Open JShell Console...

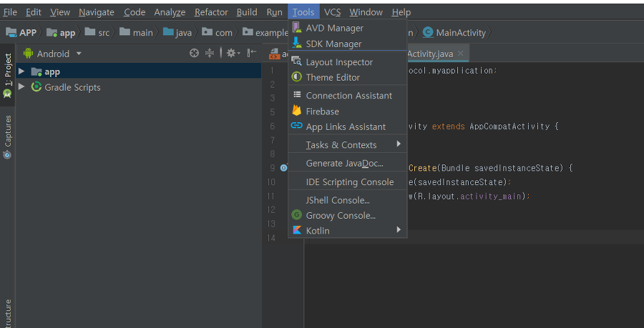point(348,200)
